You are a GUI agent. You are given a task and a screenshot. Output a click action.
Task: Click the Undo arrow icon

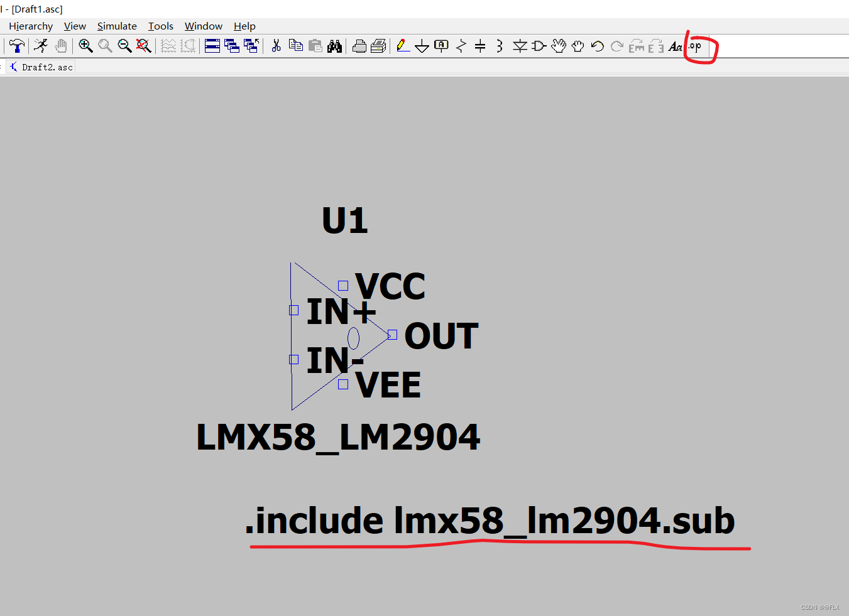[x=598, y=46]
